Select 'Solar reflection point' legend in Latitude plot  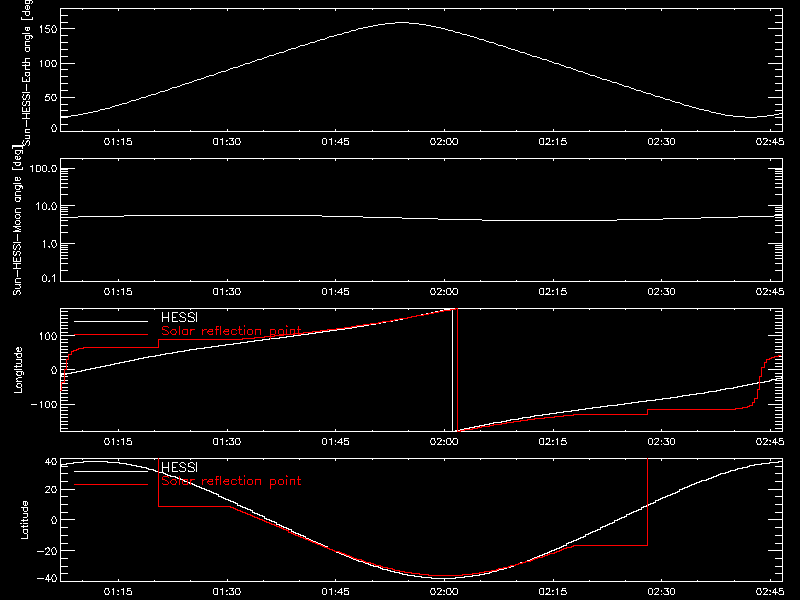click(231, 481)
